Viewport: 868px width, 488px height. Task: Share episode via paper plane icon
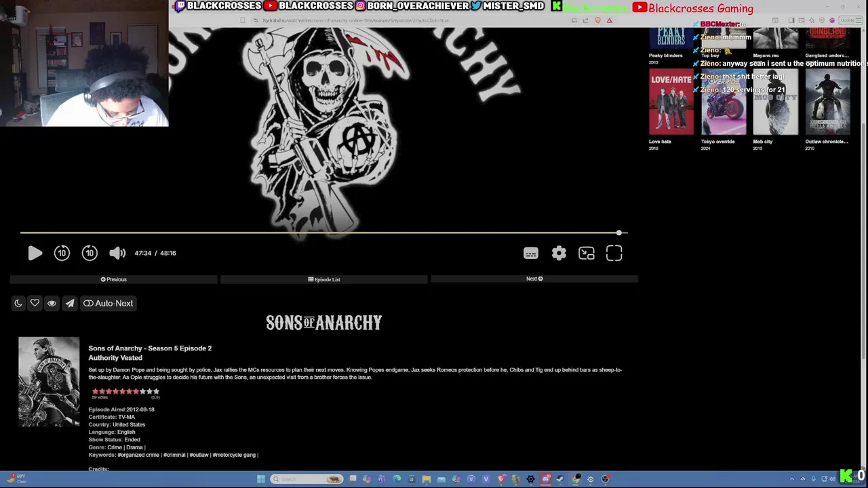coord(69,303)
